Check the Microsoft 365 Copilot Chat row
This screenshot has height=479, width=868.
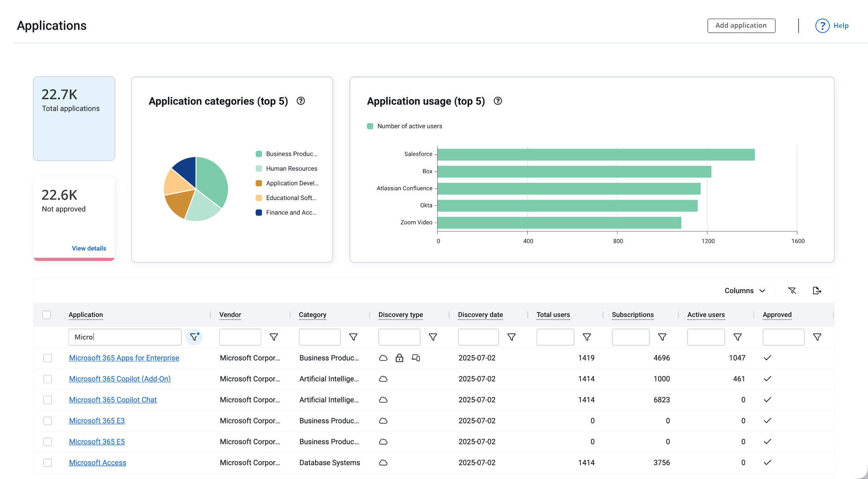[x=47, y=400]
